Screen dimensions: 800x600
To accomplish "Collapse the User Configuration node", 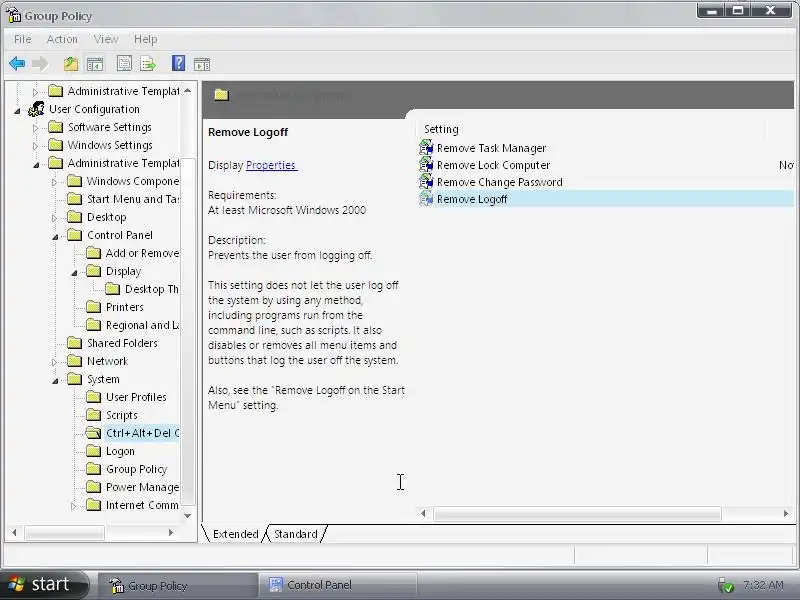I will pyautogui.click(x=17, y=110).
